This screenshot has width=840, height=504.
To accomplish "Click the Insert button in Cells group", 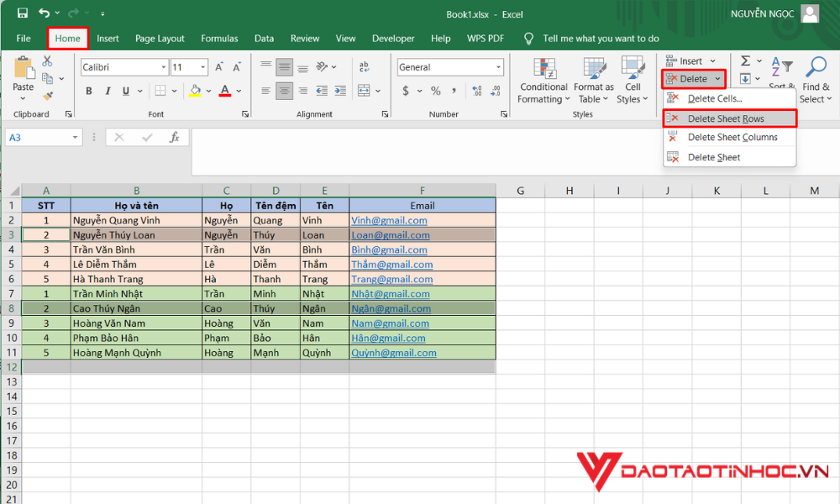I will [687, 60].
